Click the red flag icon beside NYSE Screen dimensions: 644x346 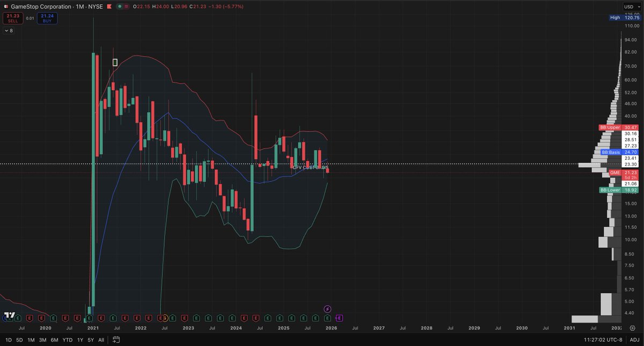[x=109, y=6]
